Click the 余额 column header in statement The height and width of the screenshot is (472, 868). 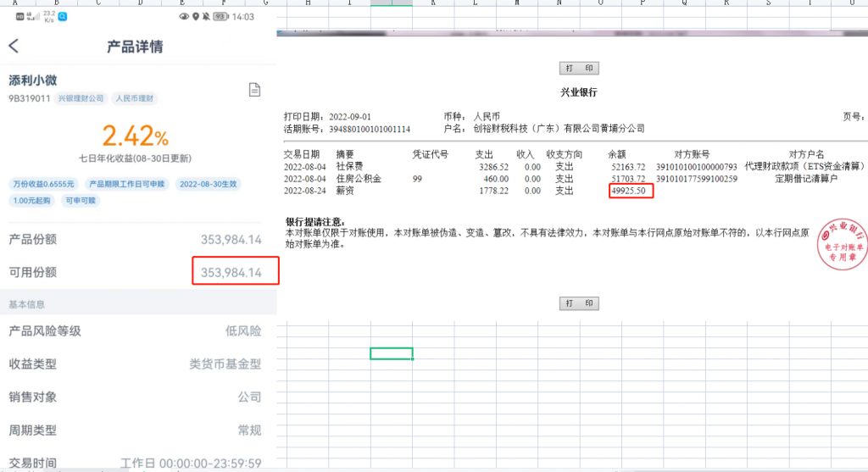point(617,154)
